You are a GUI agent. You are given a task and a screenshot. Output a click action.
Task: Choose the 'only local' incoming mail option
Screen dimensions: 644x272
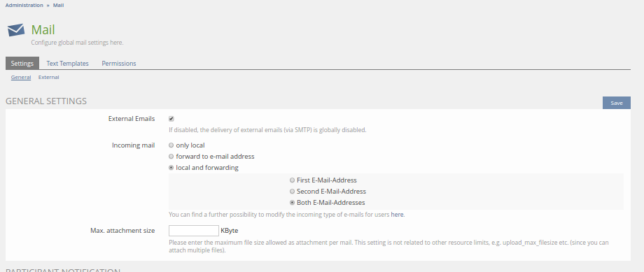[x=171, y=145]
